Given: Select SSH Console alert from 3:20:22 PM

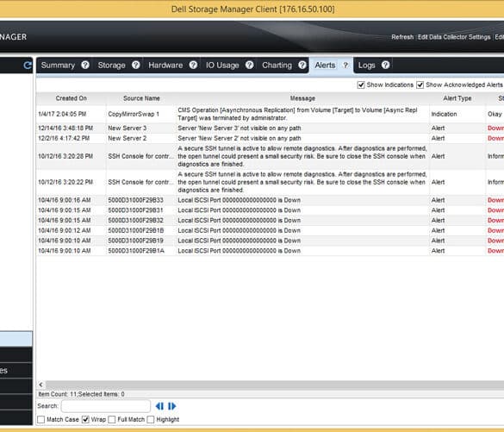Looking at the screenshot, I should 270,182.
